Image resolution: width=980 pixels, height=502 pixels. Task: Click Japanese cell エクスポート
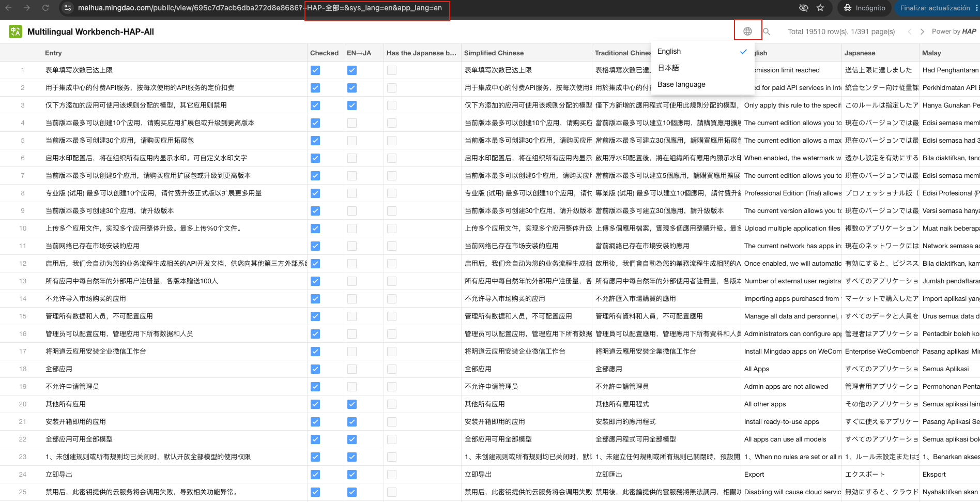coord(865,475)
